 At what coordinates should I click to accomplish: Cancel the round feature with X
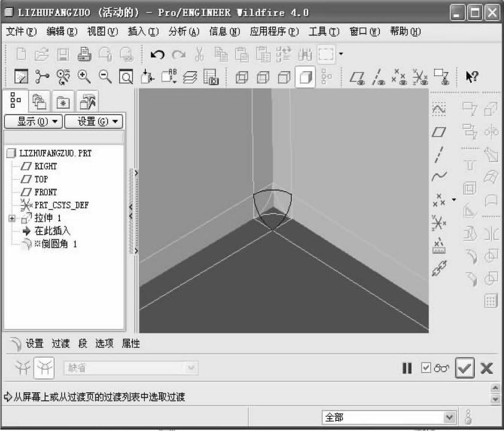tap(486, 368)
